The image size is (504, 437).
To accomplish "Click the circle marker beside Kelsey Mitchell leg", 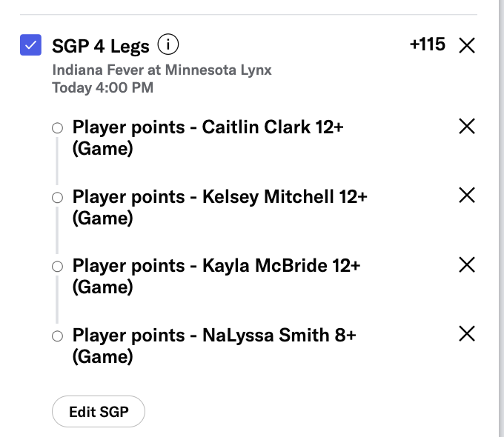I will tap(57, 198).
